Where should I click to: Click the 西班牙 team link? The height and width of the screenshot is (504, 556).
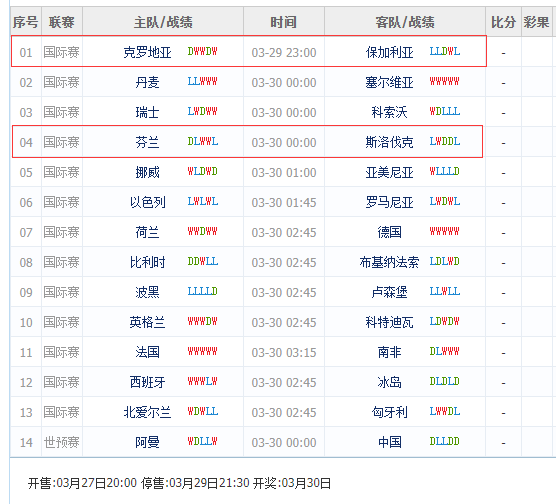click(x=147, y=382)
